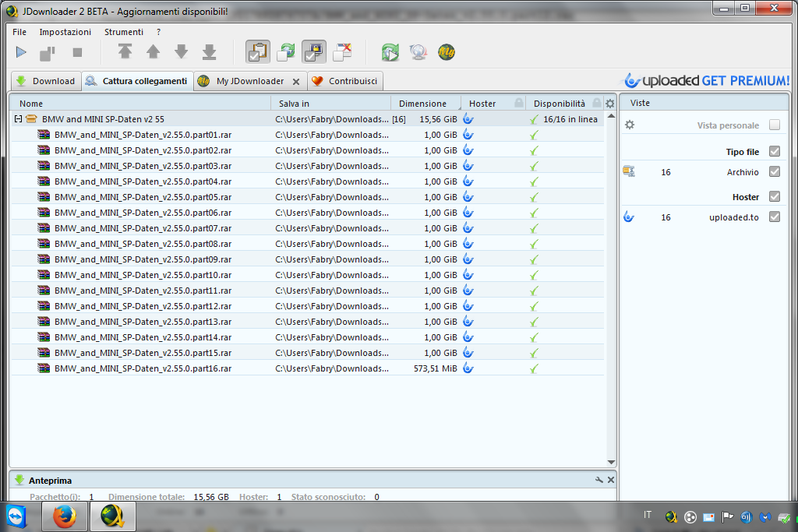Toggle the uploaded.to filter checkbox
The height and width of the screenshot is (532, 798).
(x=775, y=217)
